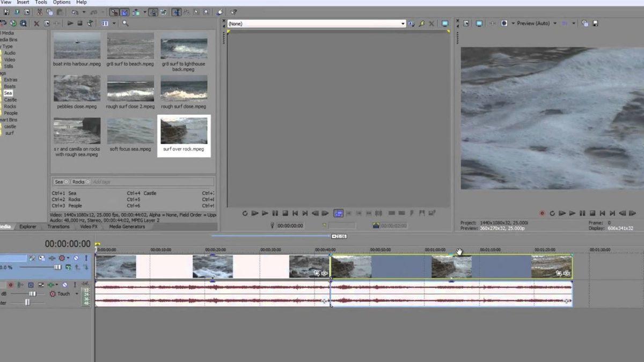The image size is (644, 362).
Task: Open the Options menu
Action: 61,2
